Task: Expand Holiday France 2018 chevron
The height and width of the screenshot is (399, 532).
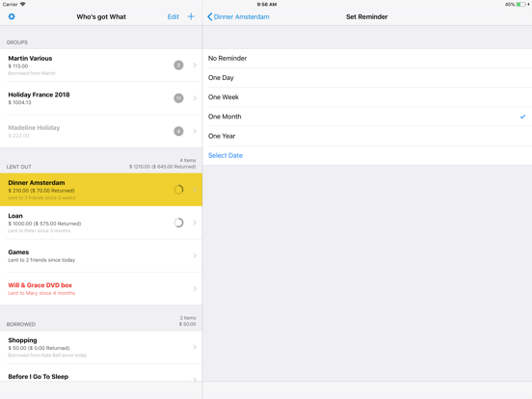Action: pos(195,98)
